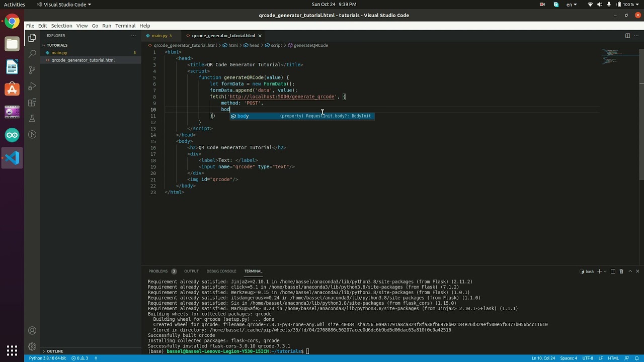Open Ubuntu Software from the dock
The image size is (644, 362).
click(x=12, y=89)
